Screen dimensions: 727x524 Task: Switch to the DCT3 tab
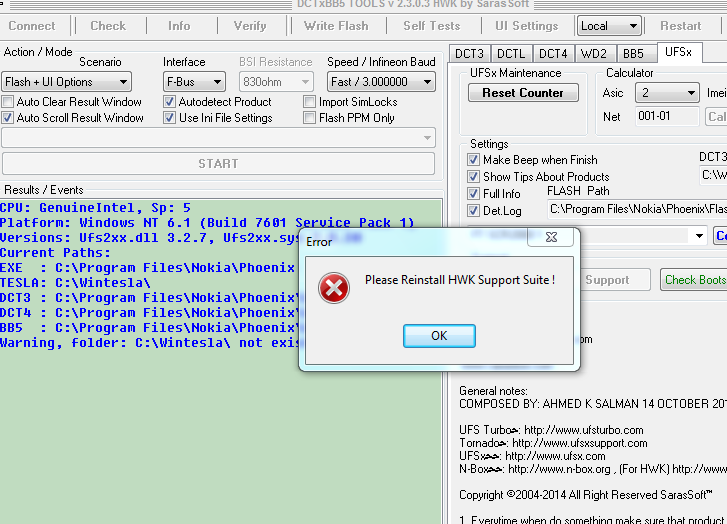pyautogui.click(x=469, y=54)
